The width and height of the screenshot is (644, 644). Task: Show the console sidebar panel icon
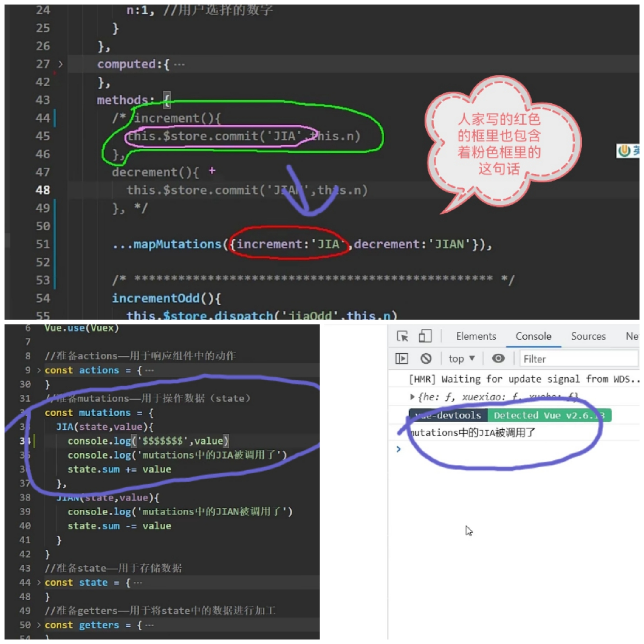coord(401,359)
